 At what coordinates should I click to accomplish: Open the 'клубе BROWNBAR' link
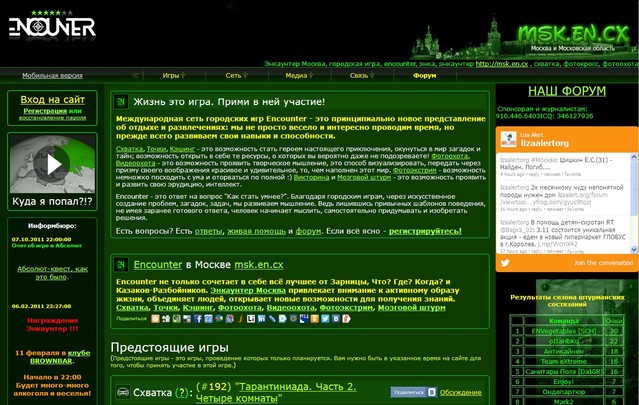coord(60,357)
